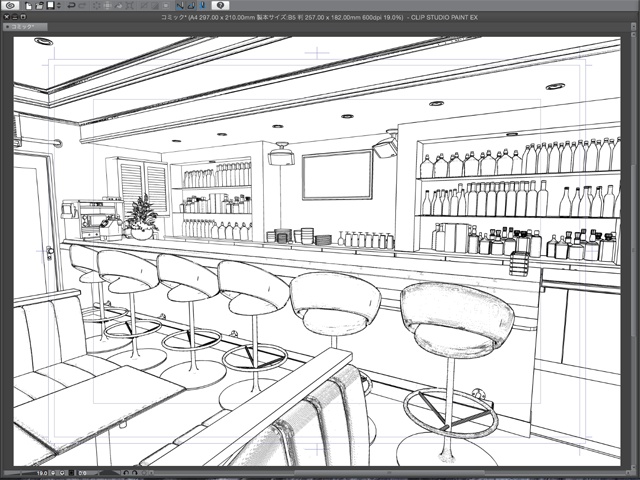
Task: Select the コミック document tab
Action: [25, 27]
